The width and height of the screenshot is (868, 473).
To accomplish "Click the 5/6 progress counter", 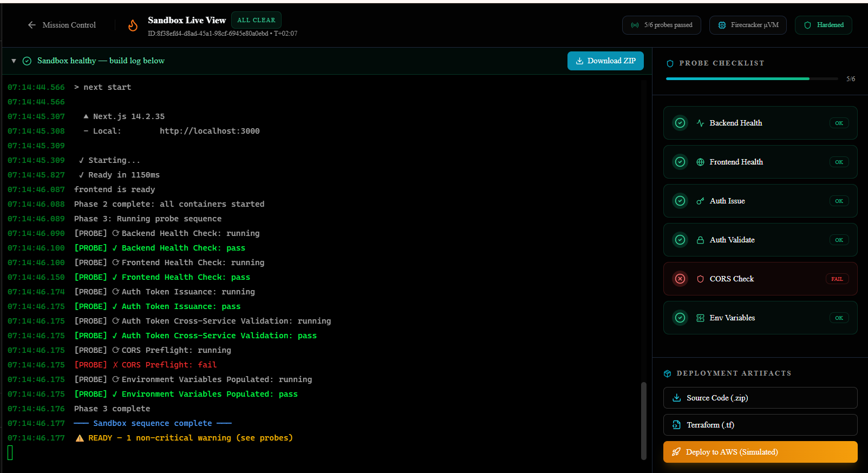I will pos(851,78).
